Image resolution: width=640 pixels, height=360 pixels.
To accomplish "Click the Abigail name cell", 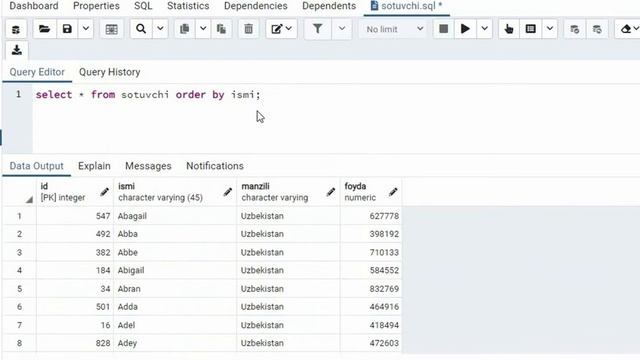I will pyautogui.click(x=175, y=270).
